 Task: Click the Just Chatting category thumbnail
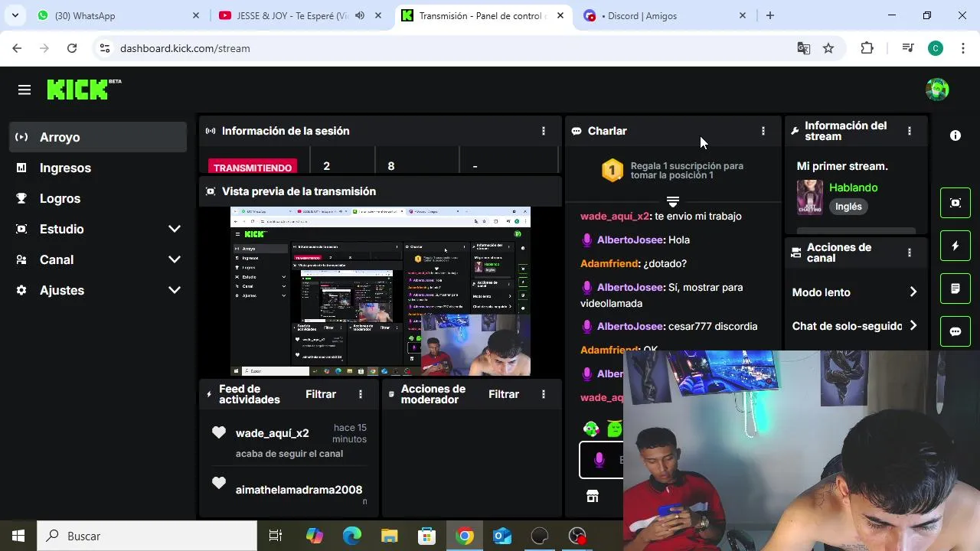coord(810,197)
